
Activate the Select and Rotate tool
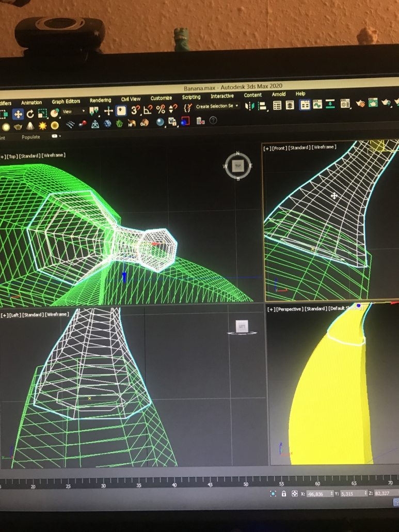pyautogui.click(x=30, y=114)
